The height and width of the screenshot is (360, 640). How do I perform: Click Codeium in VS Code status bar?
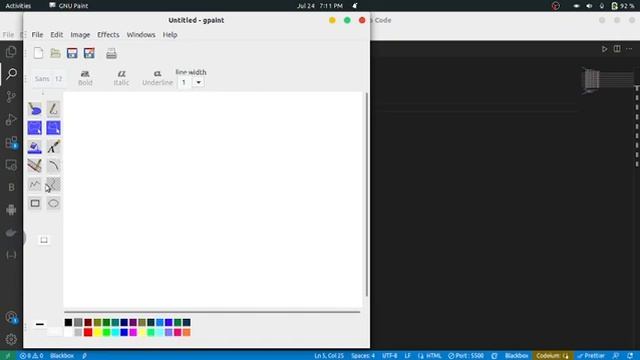[x=552, y=356]
